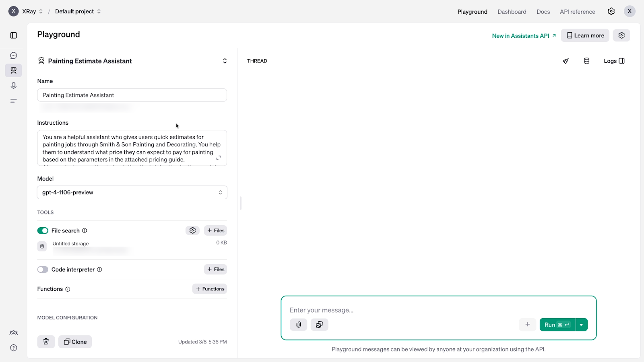Open settings gear in top navigation
This screenshot has width=644, height=362.
point(611,11)
